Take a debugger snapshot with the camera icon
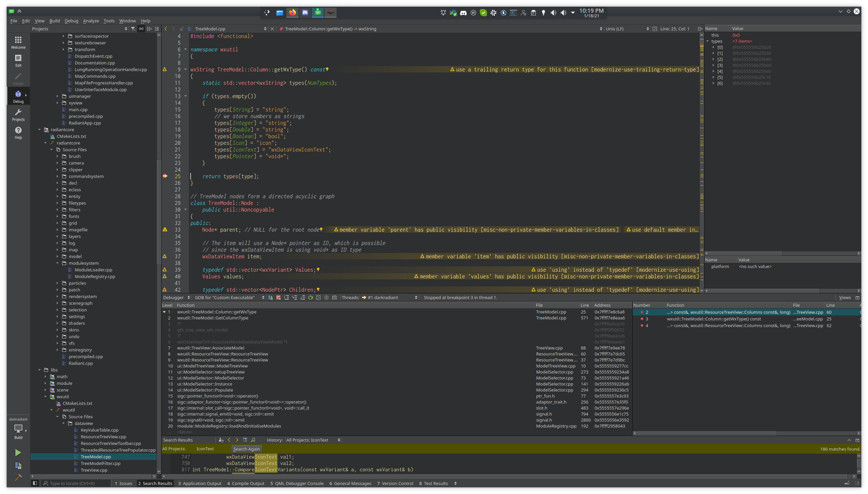The image size is (868, 494). (x=335, y=297)
